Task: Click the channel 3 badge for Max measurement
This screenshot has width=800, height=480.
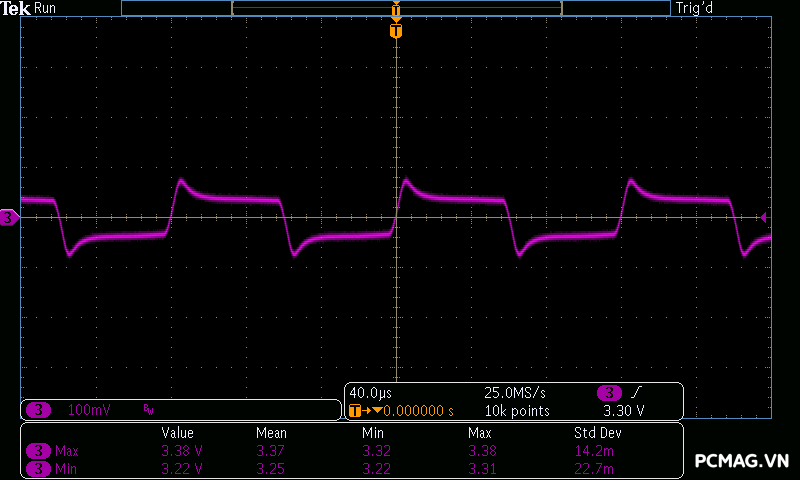Action: tap(39, 451)
